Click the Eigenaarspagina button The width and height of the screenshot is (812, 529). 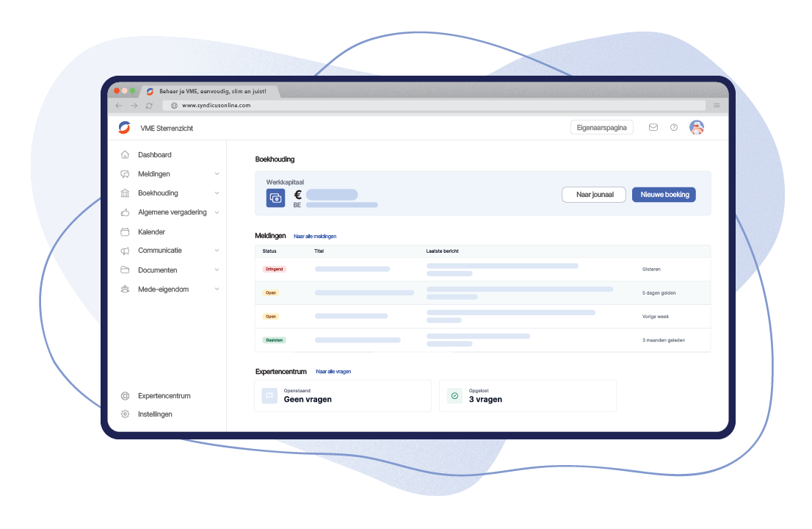point(601,127)
